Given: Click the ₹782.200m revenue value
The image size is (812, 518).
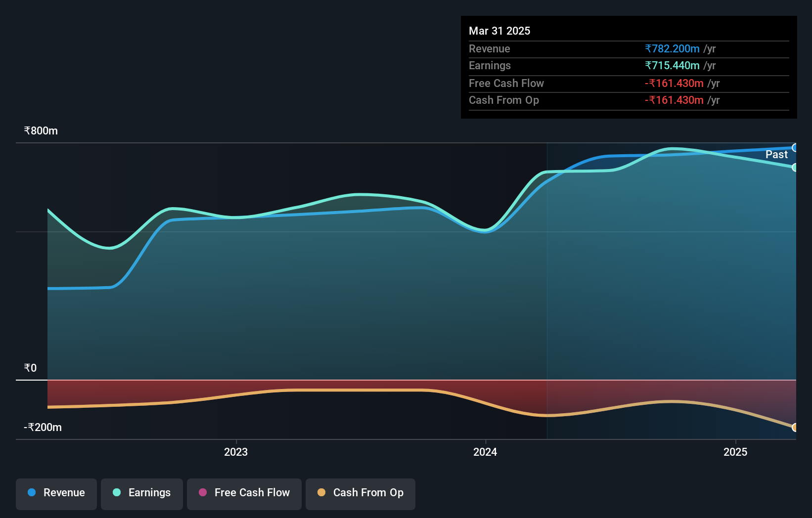Looking at the screenshot, I should click(672, 48).
